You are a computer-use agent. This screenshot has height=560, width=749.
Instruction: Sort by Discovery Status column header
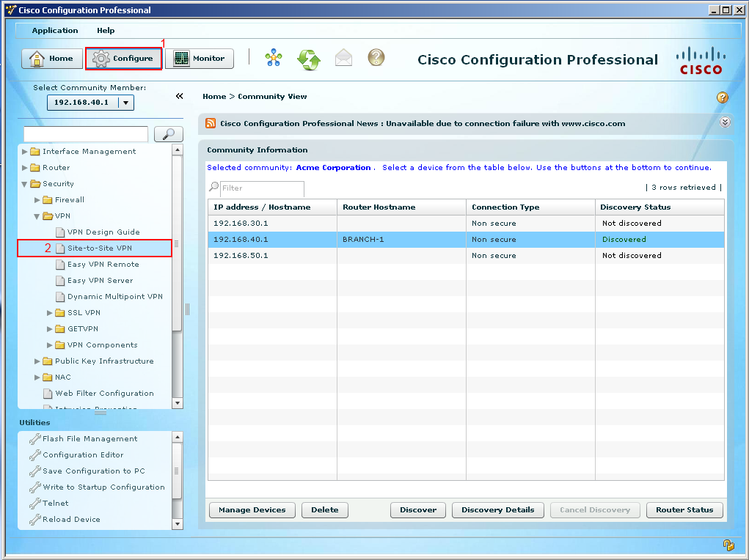[660, 207]
